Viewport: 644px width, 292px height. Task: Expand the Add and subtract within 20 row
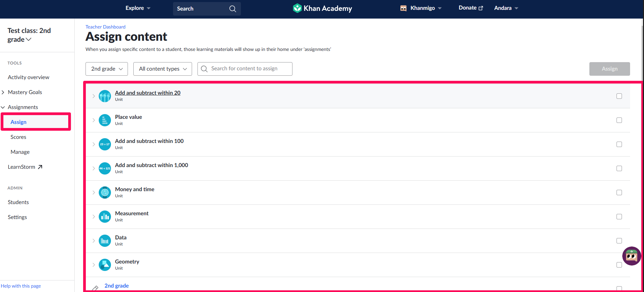point(94,96)
